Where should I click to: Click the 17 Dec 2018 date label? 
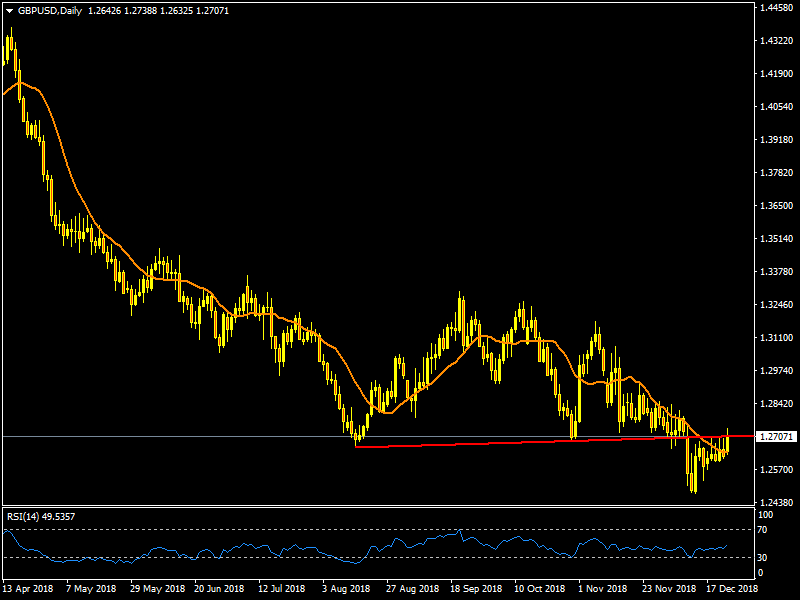(x=731, y=590)
